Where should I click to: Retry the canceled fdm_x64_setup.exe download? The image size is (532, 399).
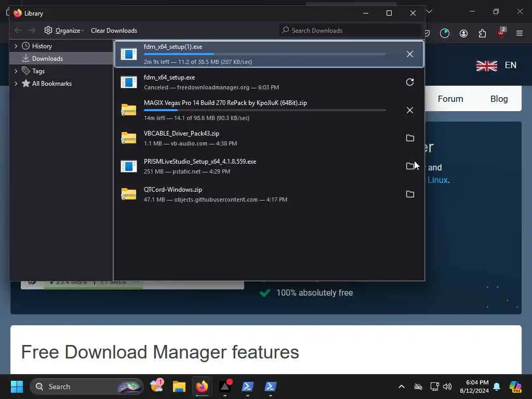(x=410, y=82)
